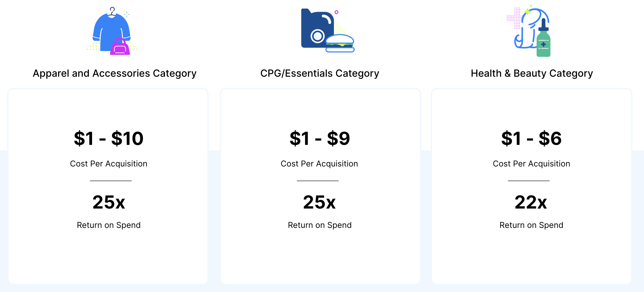
Task: Click the hair and serum bottle icon
Action: coord(529,30)
